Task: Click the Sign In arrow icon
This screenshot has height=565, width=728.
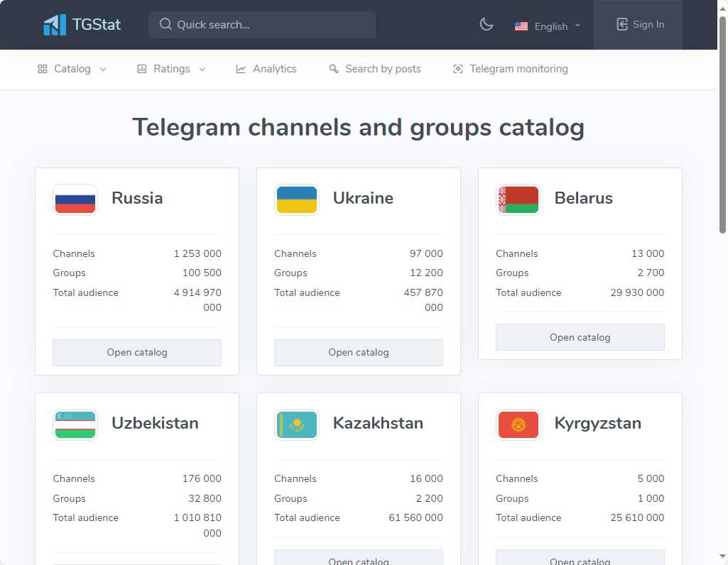Action: [x=621, y=24]
